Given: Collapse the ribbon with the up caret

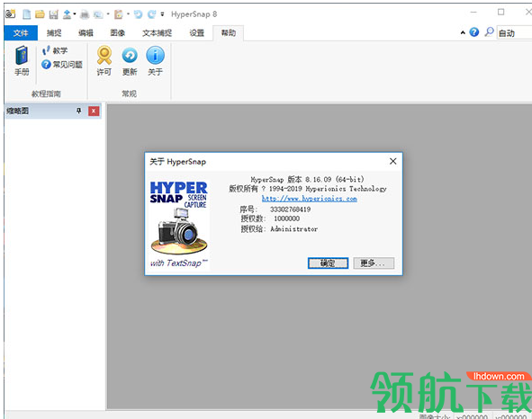Looking at the screenshot, I should coord(463,33).
